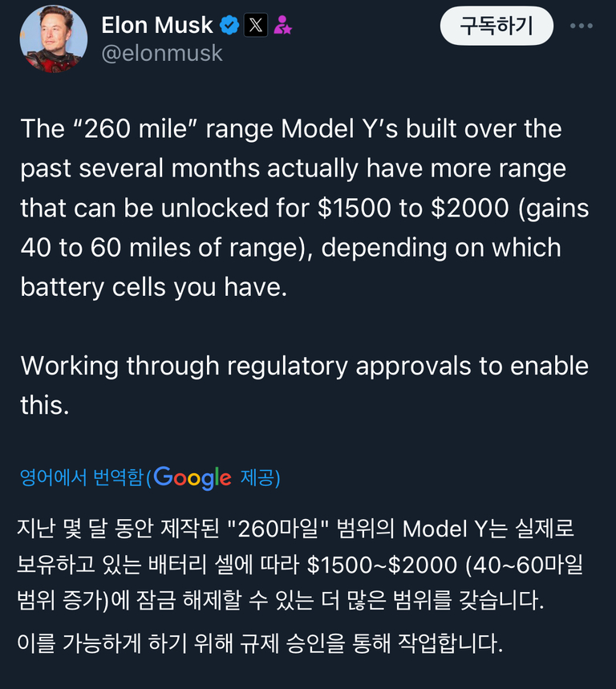616x689 pixels.
Task: Open the @elonmusk handle link
Action: (x=162, y=54)
